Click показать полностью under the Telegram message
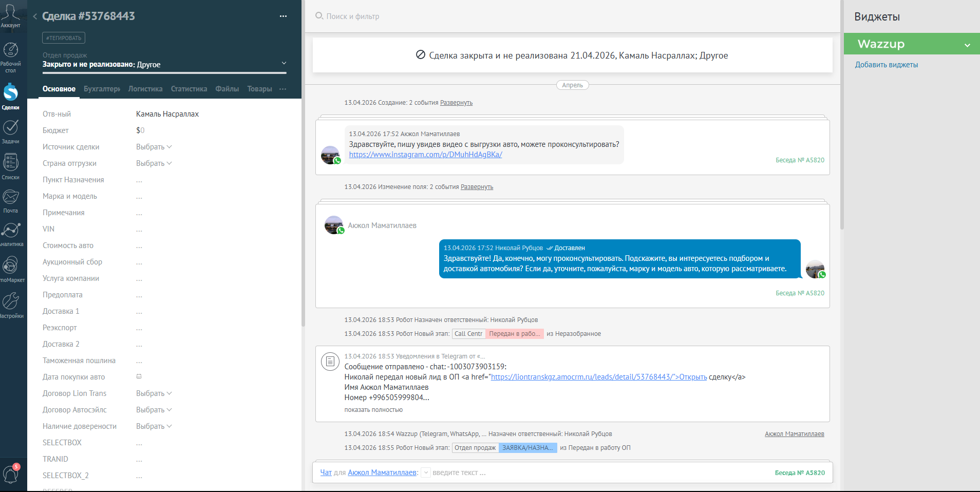 [x=373, y=410]
